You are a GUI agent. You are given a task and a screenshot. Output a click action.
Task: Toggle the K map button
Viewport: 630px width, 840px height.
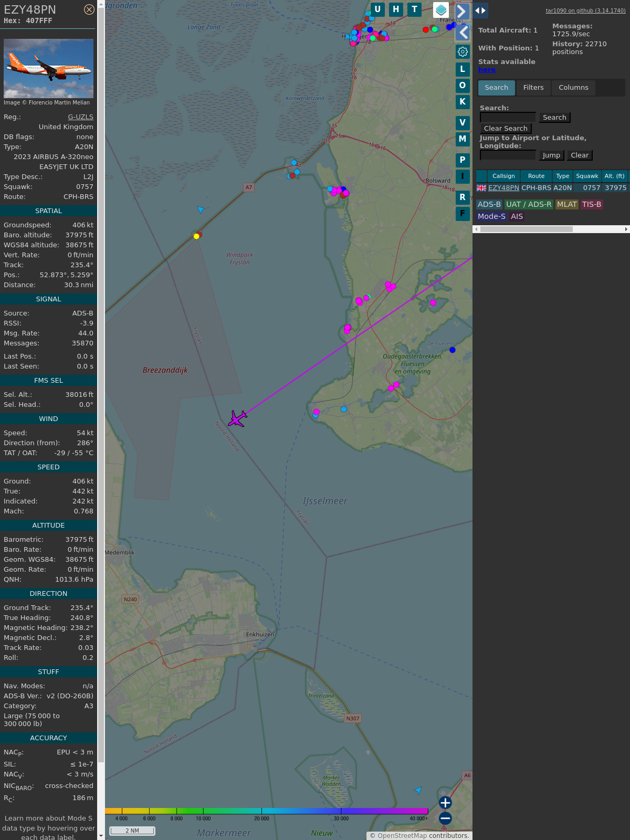[x=463, y=102]
